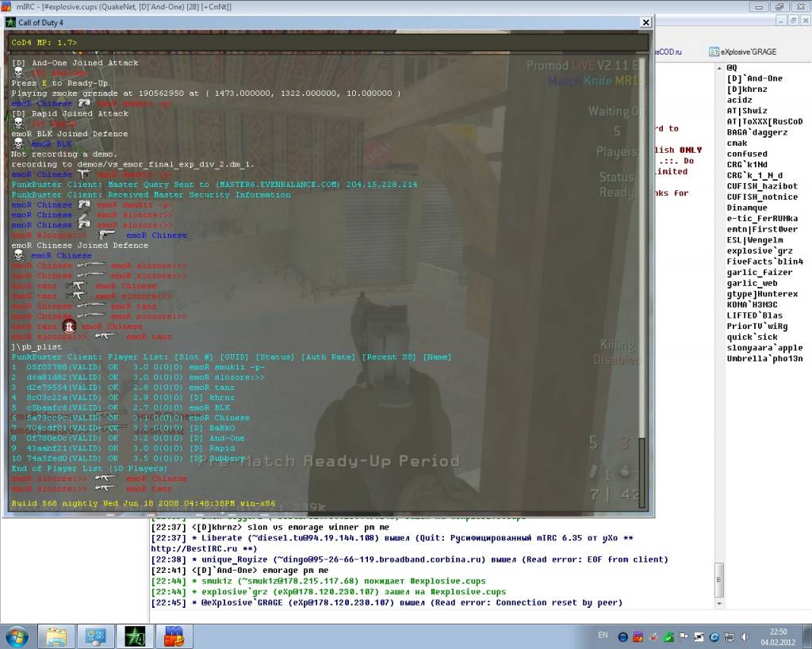Click the small red tray icon
Viewport: 812px width, 649px height.
point(653,637)
